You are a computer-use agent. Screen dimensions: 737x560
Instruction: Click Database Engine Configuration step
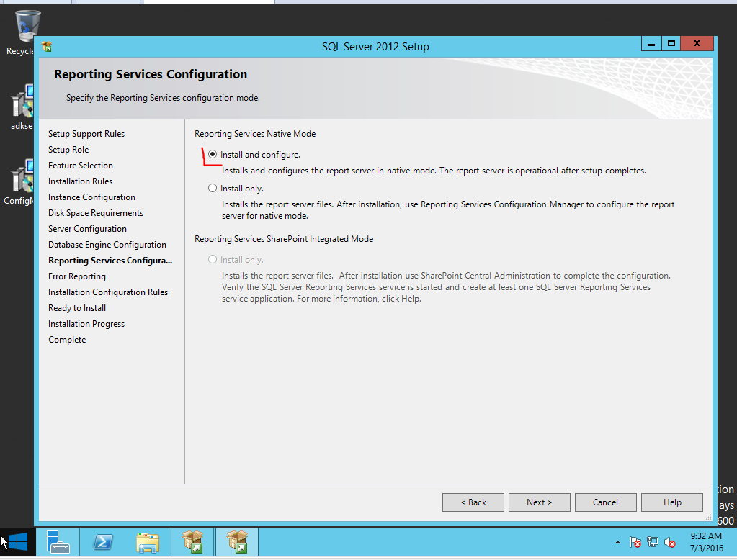(107, 245)
